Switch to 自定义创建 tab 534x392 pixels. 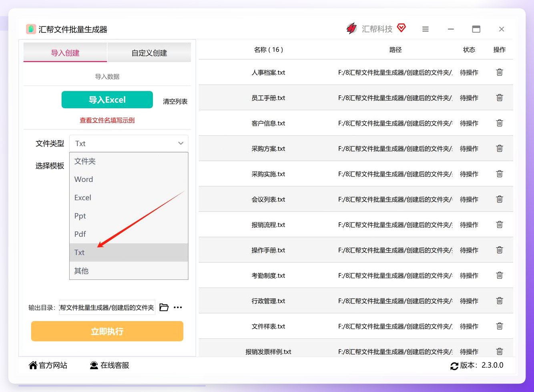click(x=149, y=52)
